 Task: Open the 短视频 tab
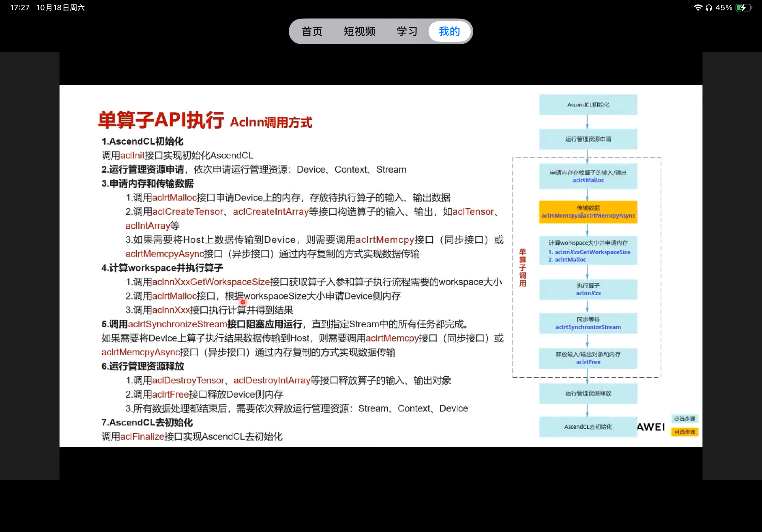click(x=359, y=31)
